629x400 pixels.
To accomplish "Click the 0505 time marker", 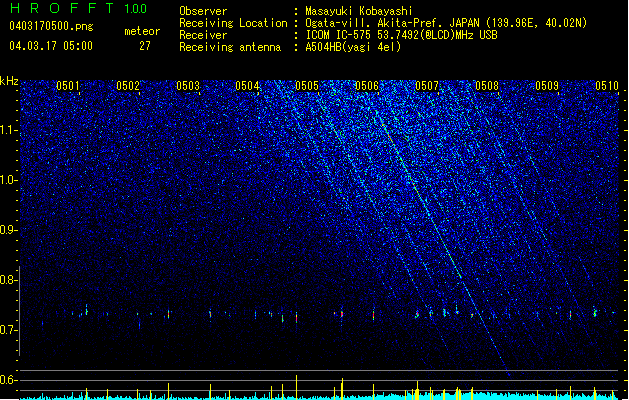I will [307, 86].
